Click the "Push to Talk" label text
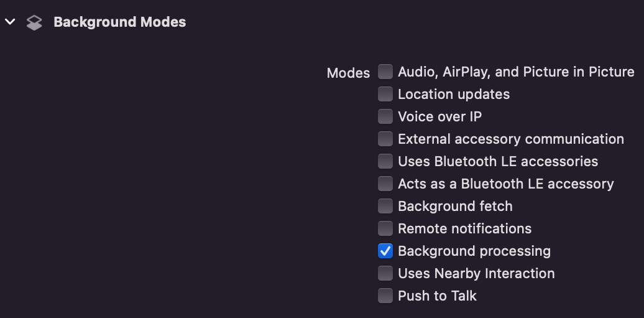644x318 pixels. click(x=437, y=296)
